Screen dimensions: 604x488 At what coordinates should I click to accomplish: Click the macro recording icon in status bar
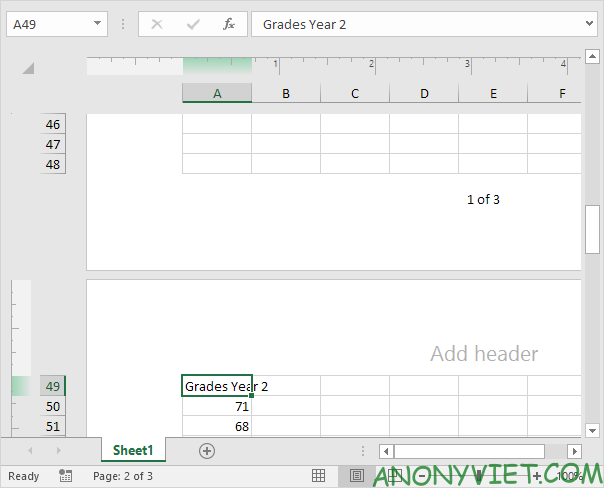coord(65,476)
